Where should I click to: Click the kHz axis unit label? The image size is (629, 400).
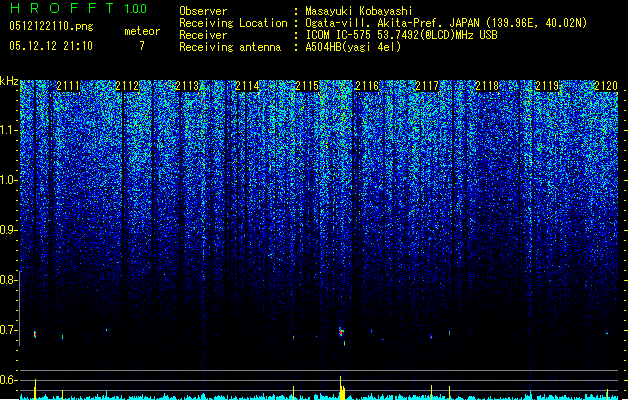tap(9, 81)
